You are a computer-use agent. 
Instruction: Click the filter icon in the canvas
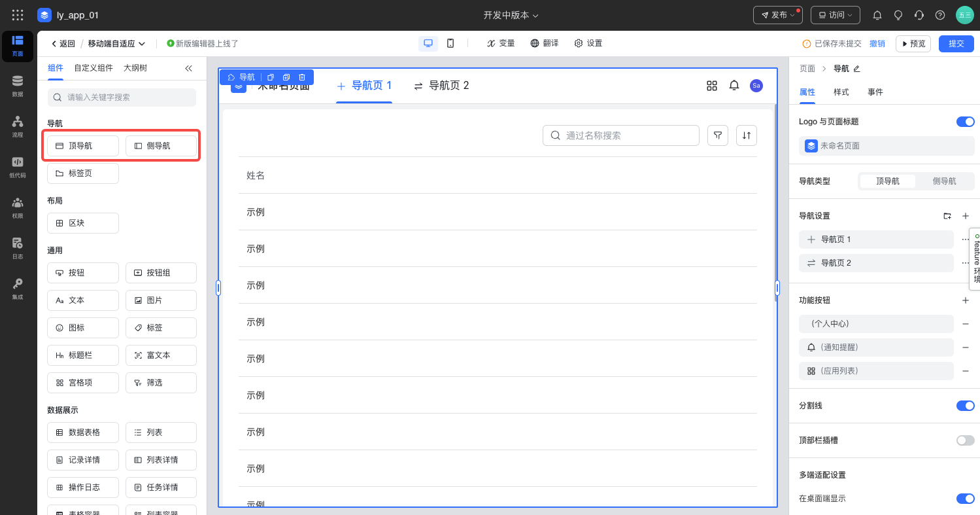tap(718, 135)
